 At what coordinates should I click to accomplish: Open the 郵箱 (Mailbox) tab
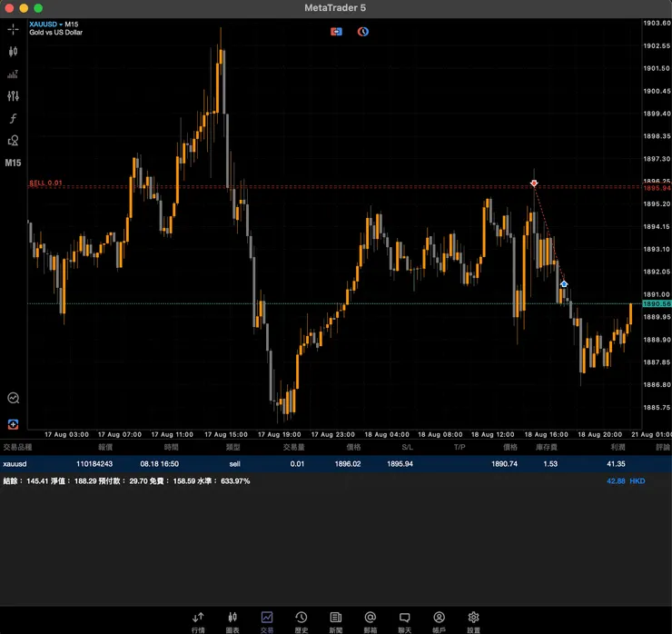[370, 621]
